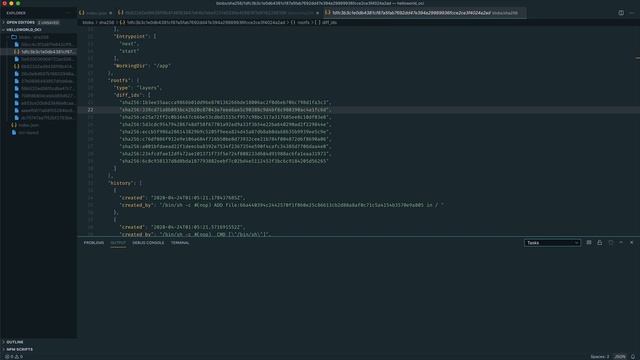The height and width of the screenshot is (360, 640).
Task: Switch to the Debug Console tab
Action: click(x=148, y=243)
